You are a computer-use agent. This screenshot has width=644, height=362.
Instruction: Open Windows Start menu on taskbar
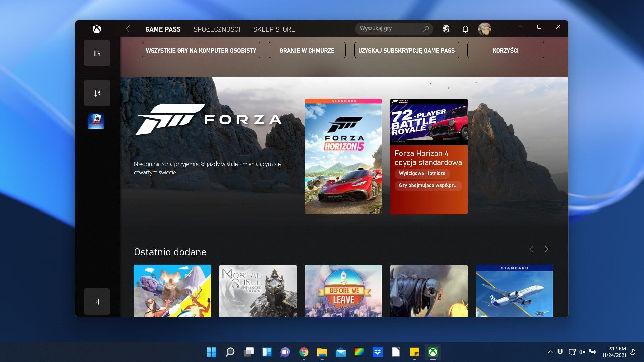coord(211,352)
